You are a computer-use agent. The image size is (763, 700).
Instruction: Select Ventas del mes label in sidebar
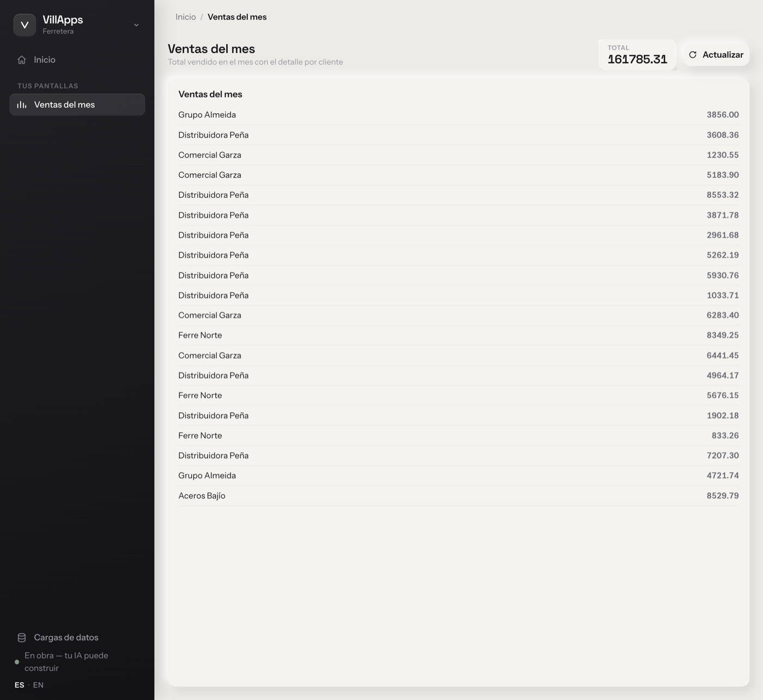64,105
